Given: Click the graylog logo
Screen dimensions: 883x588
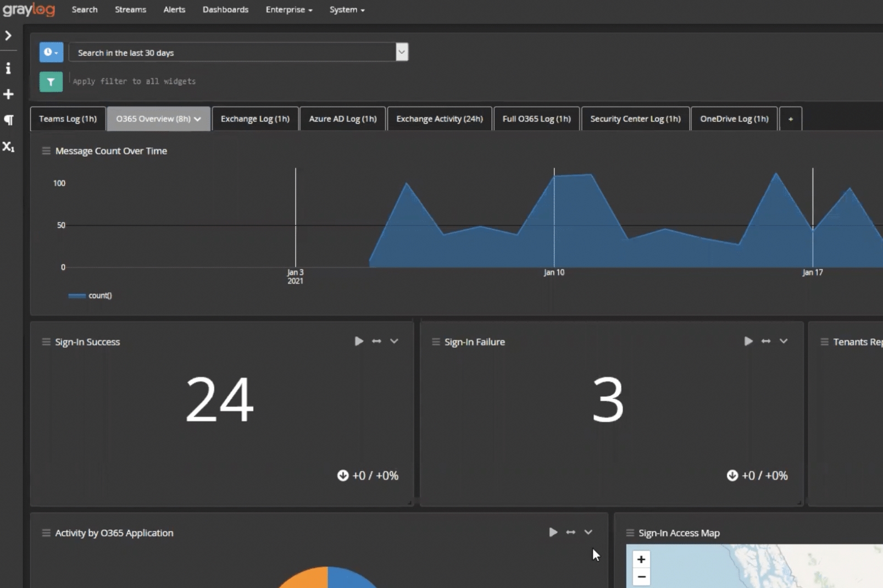Looking at the screenshot, I should [x=29, y=9].
